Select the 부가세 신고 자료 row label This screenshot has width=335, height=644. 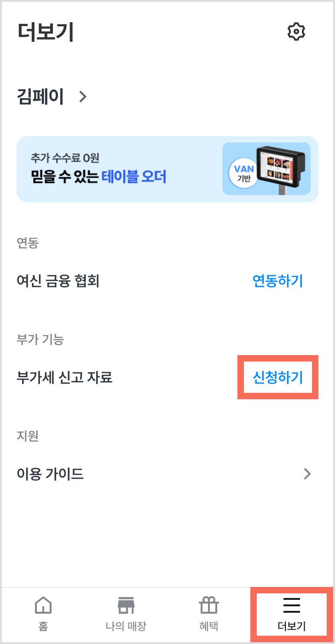point(64,377)
